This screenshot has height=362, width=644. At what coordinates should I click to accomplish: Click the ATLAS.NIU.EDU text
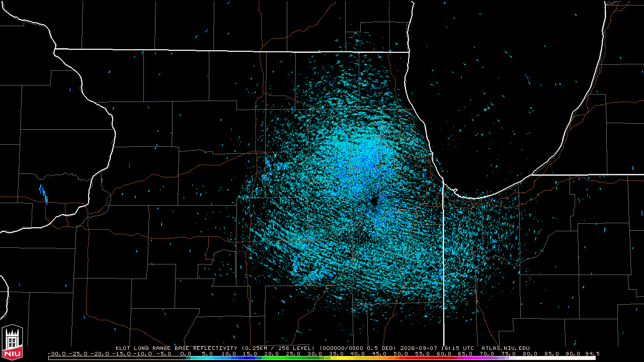[x=506, y=348]
